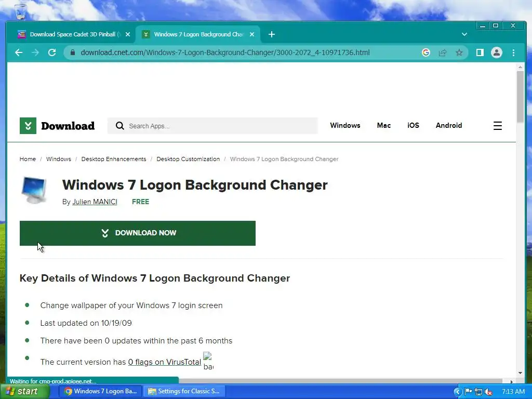532x399 pixels.
Task: Go to the Windows breadcrumb link
Action: [x=59, y=159]
